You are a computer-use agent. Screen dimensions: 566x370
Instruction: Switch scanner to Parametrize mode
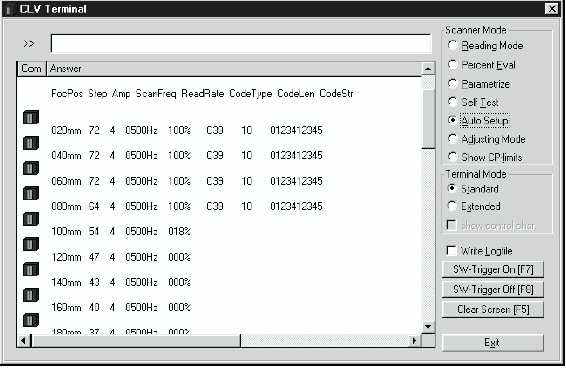[x=453, y=83]
